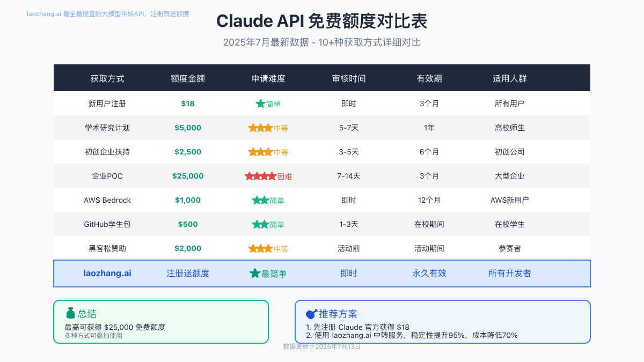Screen dimensions: 644x362
Task: Click the icon beside "推荐方案" heading
Action: 312,314
